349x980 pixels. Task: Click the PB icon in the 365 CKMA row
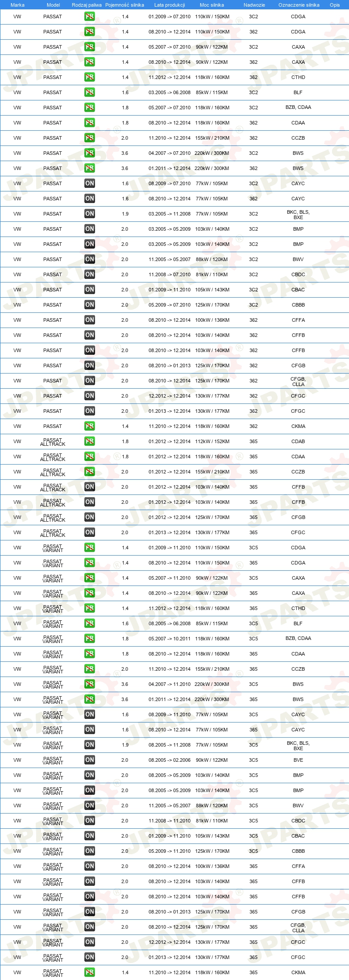(x=90, y=972)
